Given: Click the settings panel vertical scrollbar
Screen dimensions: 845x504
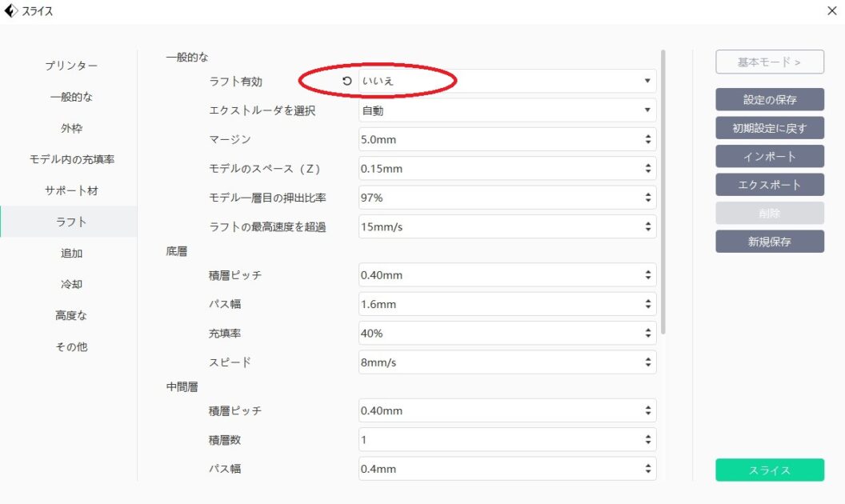Looking at the screenshot, I should [663, 192].
